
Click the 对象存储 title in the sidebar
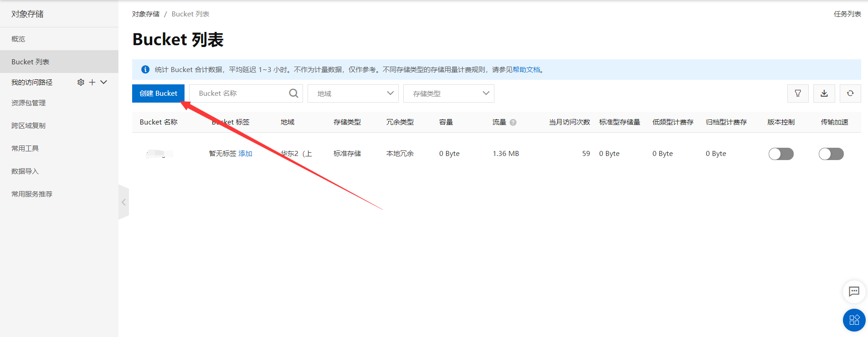27,14
